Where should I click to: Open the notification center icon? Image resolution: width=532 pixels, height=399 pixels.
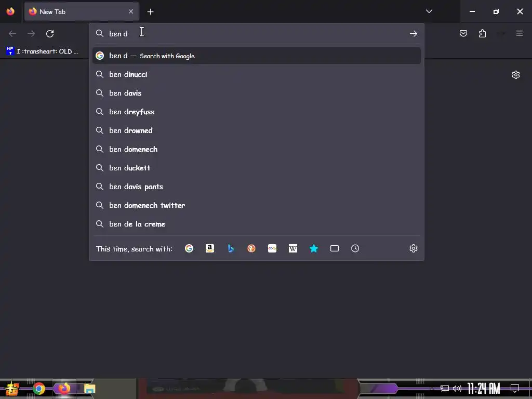[x=515, y=388]
